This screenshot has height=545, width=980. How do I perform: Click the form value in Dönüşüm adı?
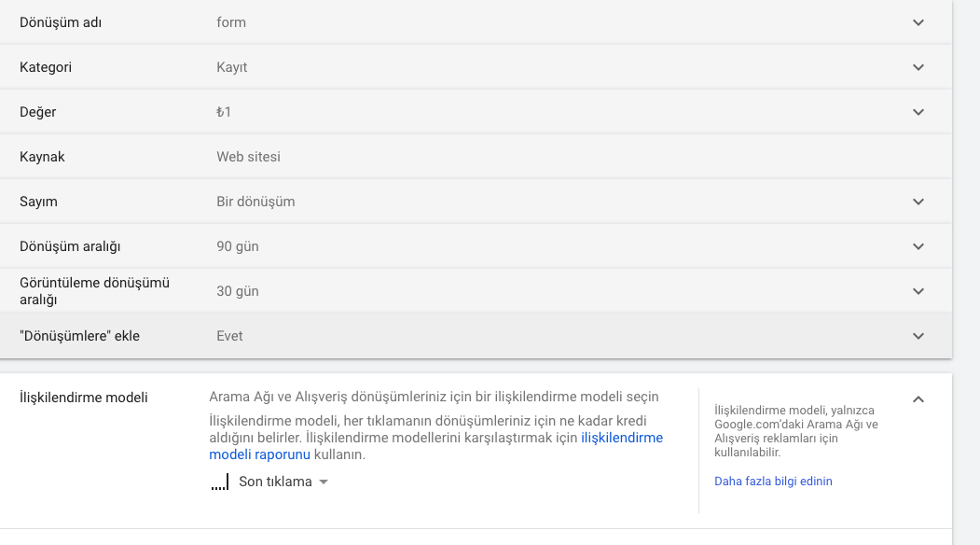pyautogui.click(x=231, y=22)
